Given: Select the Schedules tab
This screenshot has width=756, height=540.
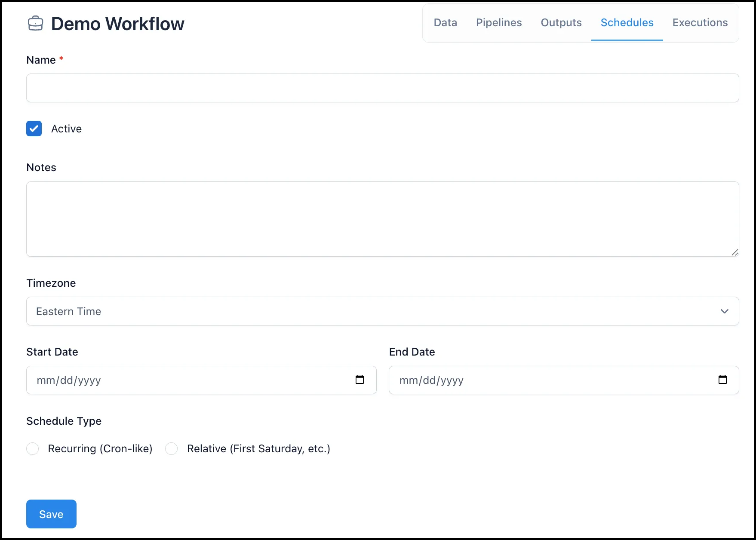Looking at the screenshot, I should (x=627, y=23).
